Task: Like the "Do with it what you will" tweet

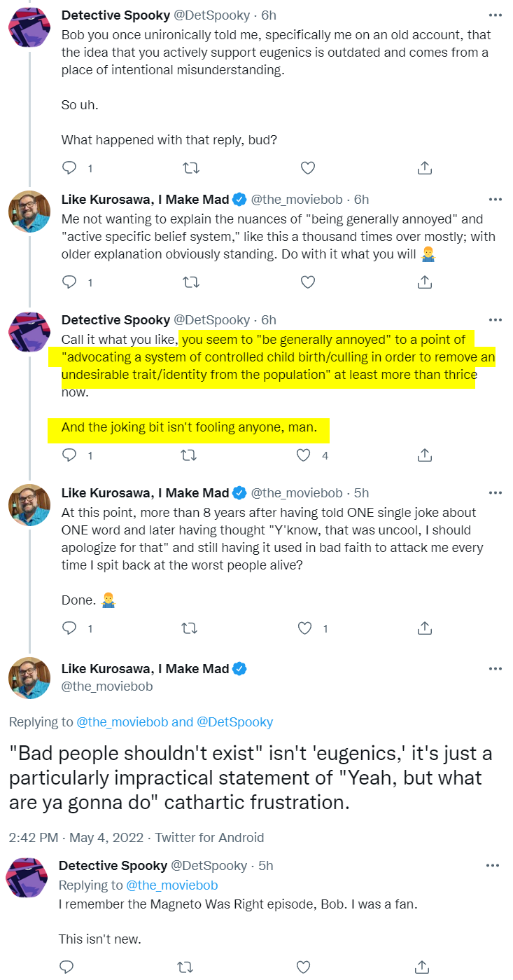Action: (x=307, y=282)
